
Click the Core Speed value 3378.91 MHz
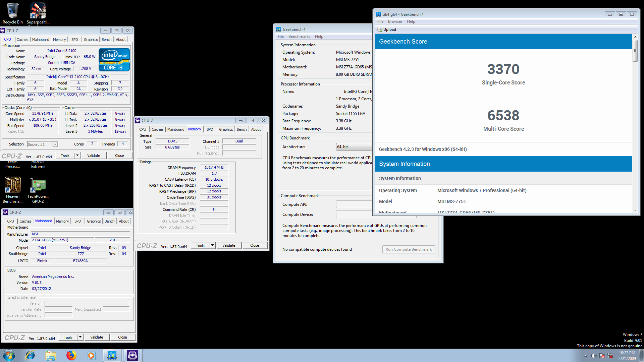click(43, 113)
